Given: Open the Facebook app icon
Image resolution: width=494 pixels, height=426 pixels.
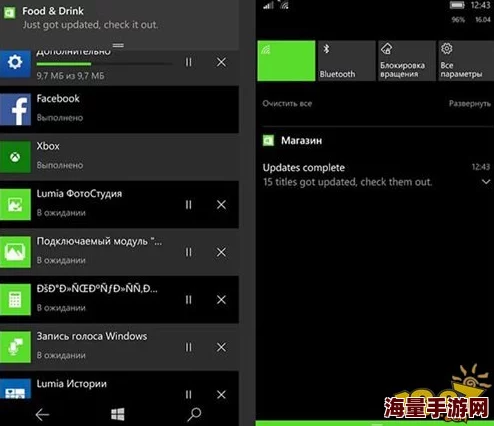Looking at the screenshot, I should 15,109.
